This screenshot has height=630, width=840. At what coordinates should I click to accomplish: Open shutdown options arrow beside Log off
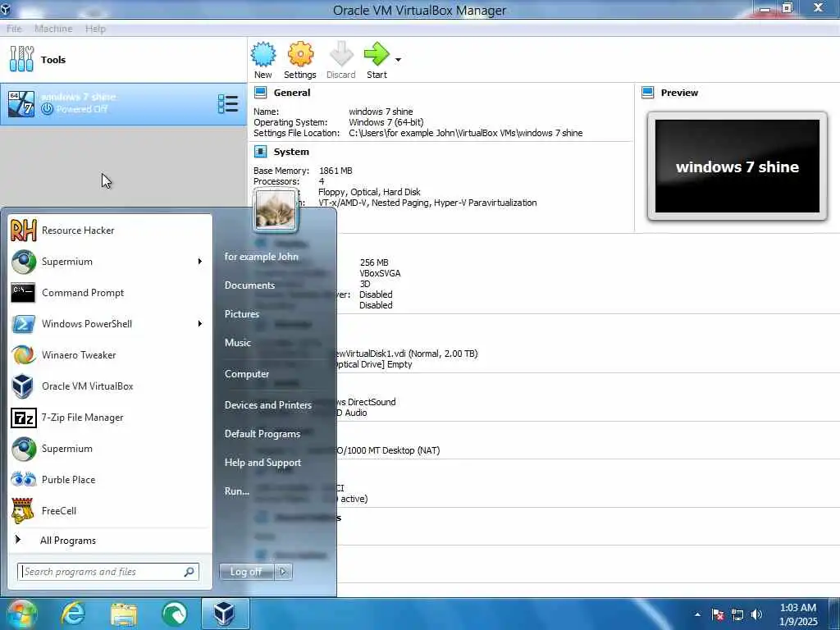(283, 572)
